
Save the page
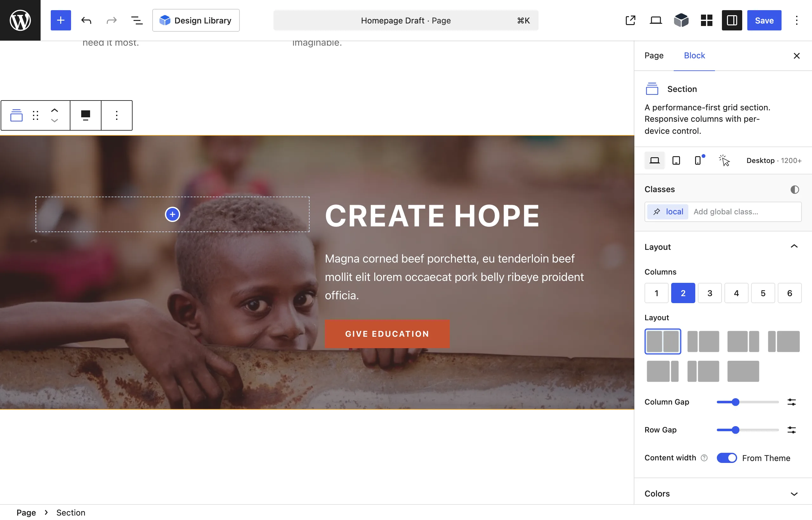764,20
